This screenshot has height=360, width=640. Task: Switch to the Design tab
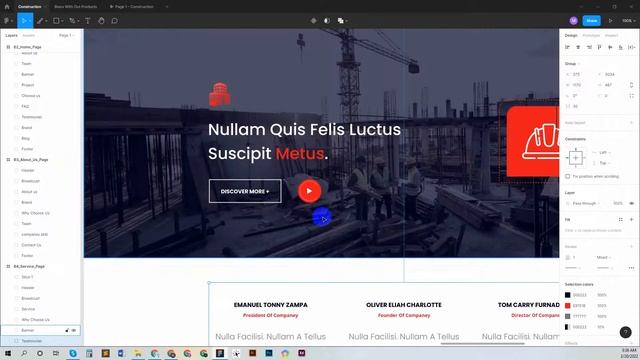[x=571, y=36]
